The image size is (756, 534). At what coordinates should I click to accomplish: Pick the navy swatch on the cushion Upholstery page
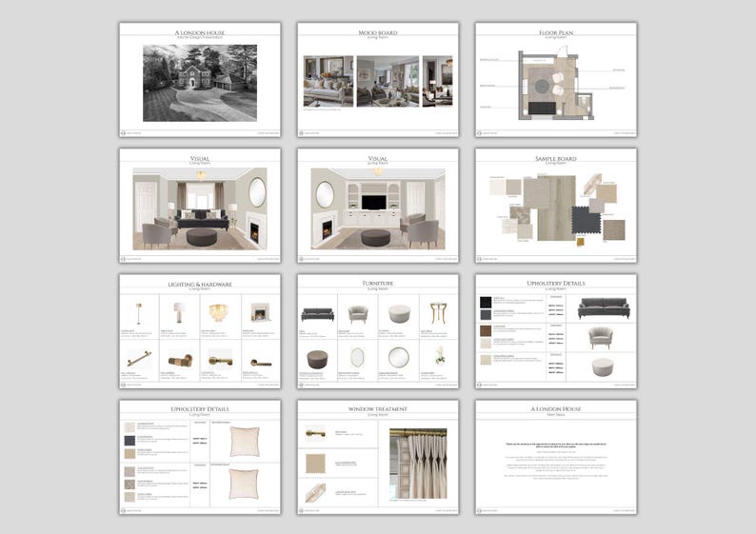[129, 441]
